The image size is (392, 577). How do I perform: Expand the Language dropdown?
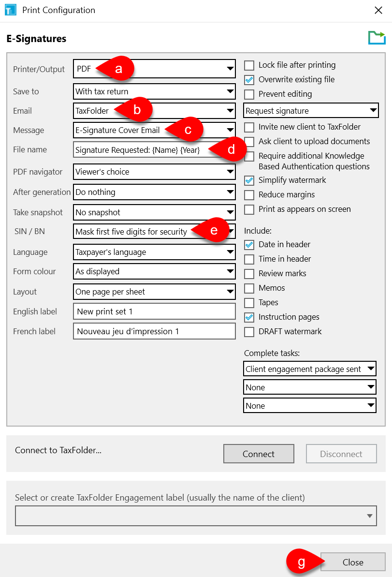(x=155, y=252)
